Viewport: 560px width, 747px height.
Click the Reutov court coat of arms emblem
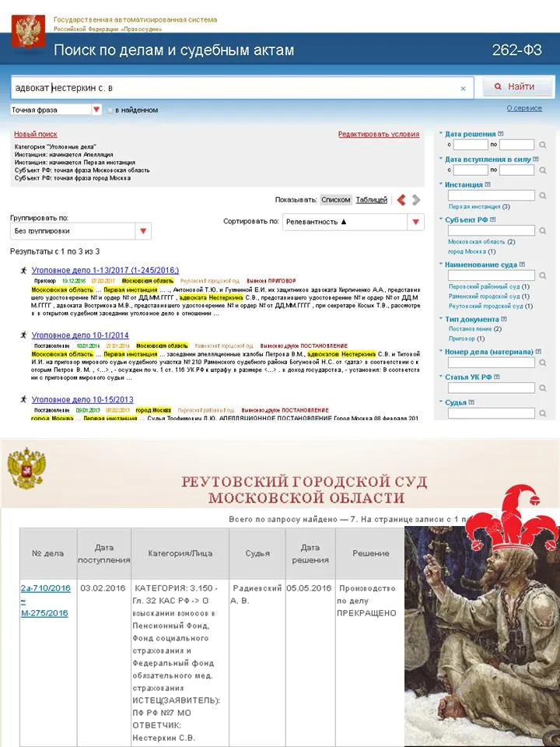(26, 469)
